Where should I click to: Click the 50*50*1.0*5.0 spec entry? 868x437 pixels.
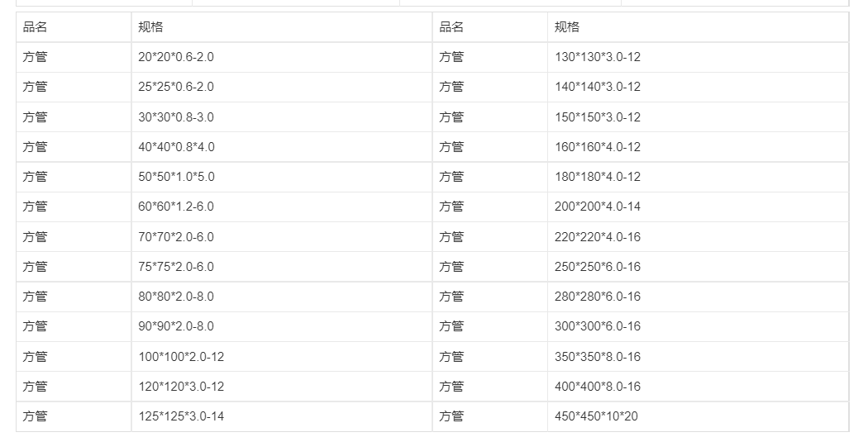click(x=282, y=177)
